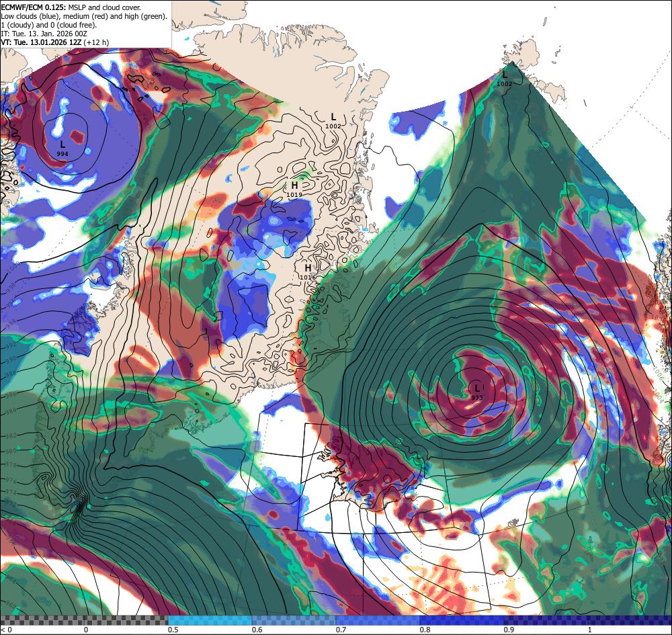Viewport: 672px width, 635px height.
Task: Click the 'VT: Tue. 13.01.2026 12Z' valid time line
Action: (x=55, y=42)
